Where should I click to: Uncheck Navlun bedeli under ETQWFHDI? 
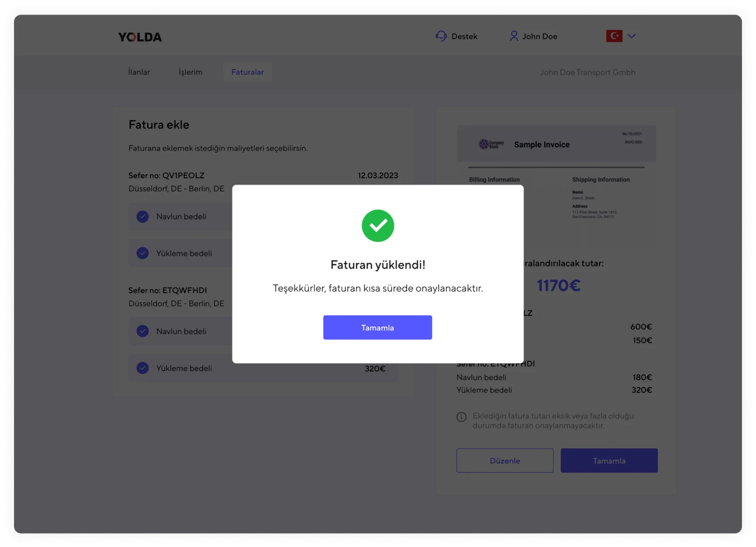pyautogui.click(x=142, y=331)
